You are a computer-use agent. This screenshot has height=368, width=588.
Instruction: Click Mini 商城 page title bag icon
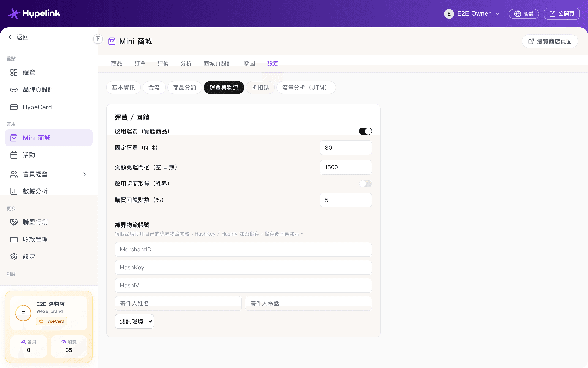(112, 41)
